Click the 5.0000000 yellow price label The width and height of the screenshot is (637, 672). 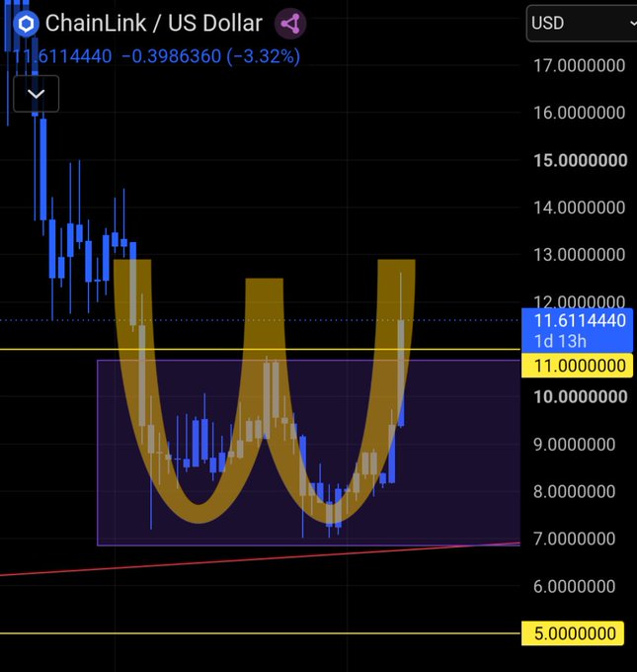pos(573,633)
